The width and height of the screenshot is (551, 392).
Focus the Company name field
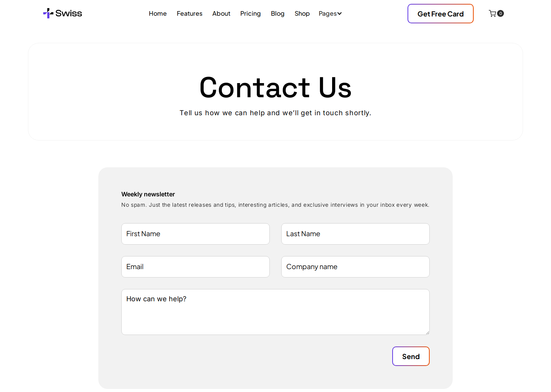point(355,267)
